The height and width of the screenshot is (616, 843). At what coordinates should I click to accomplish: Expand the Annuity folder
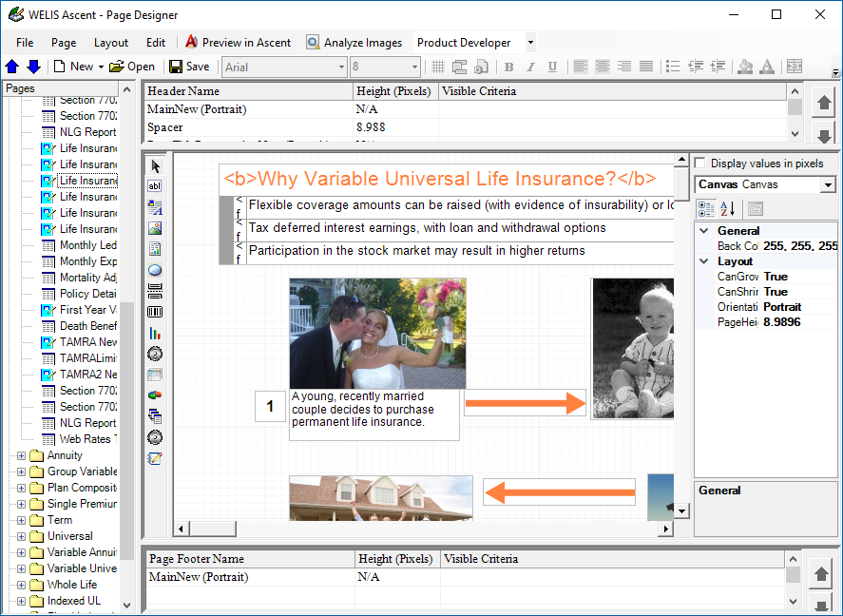(x=21, y=456)
